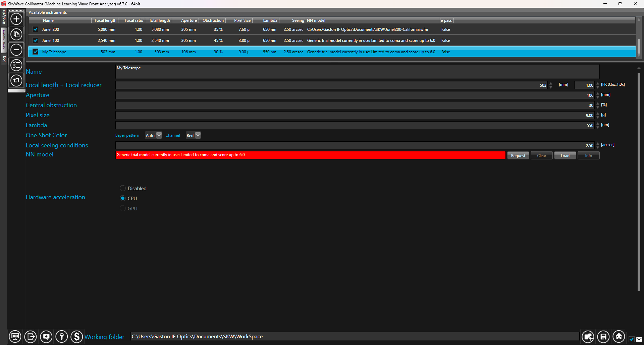
Task: Click the key license icon
Action: coord(62,337)
